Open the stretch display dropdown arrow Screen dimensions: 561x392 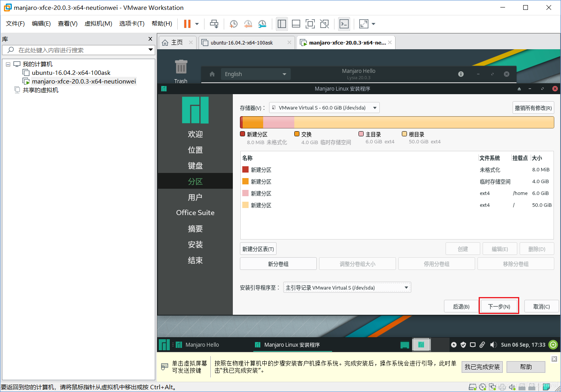tap(373, 24)
